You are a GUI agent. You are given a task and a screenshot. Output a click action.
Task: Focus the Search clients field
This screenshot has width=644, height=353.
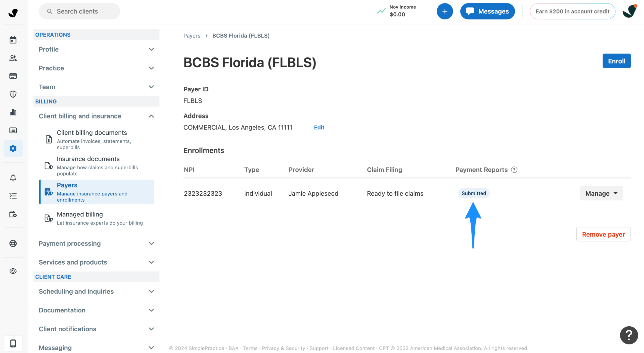[x=80, y=11]
